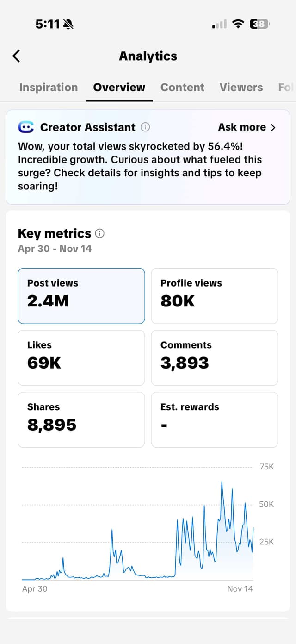Open the Creator Assistant info tooltip

pyautogui.click(x=145, y=127)
